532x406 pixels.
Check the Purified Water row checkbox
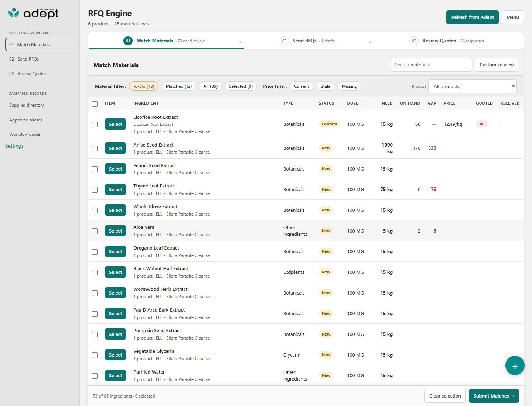[95, 376]
